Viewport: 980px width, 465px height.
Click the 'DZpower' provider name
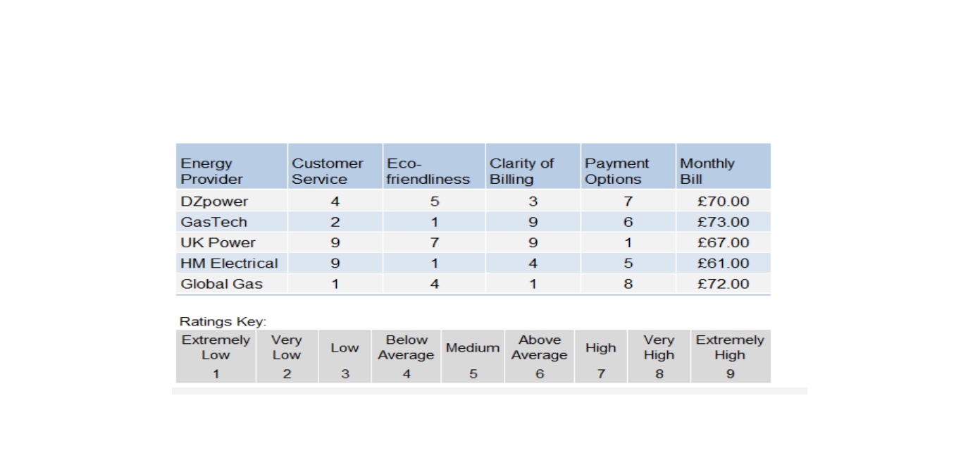pyautogui.click(x=214, y=201)
